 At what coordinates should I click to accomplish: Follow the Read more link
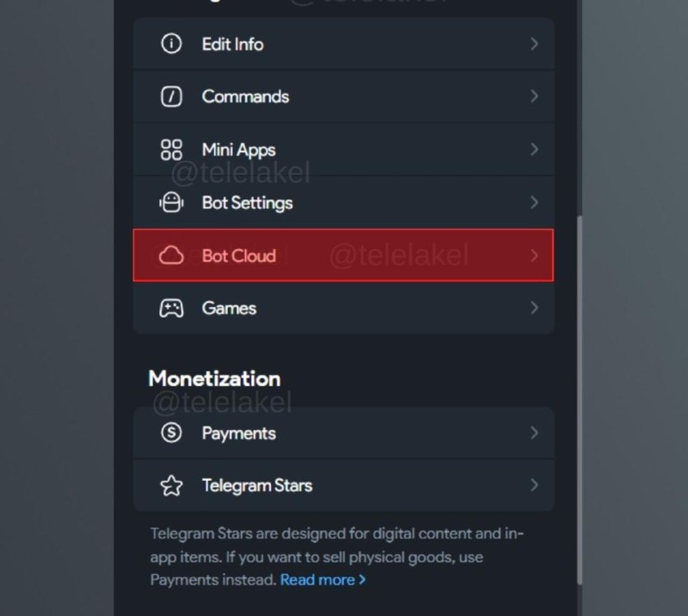322,580
